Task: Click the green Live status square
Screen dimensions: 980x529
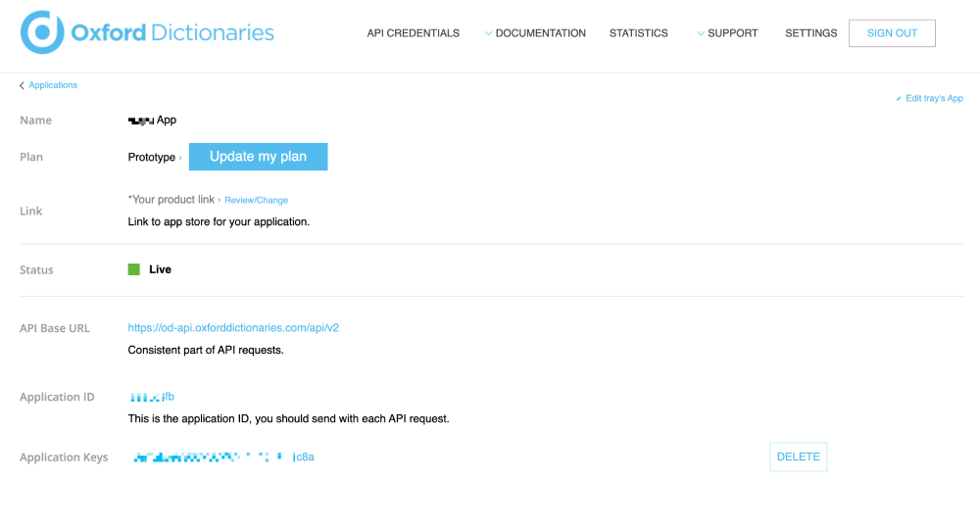Action: point(134,269)
